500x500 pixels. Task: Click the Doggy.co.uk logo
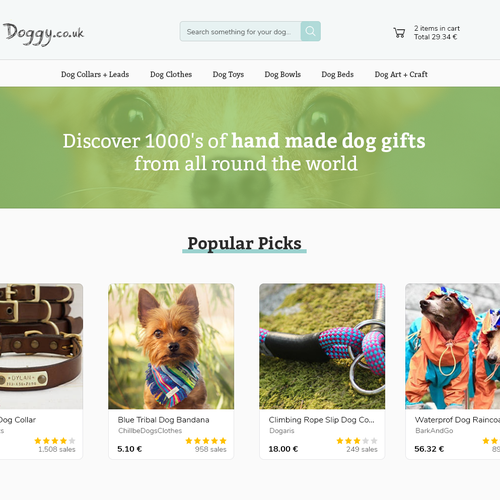(43, 34)
